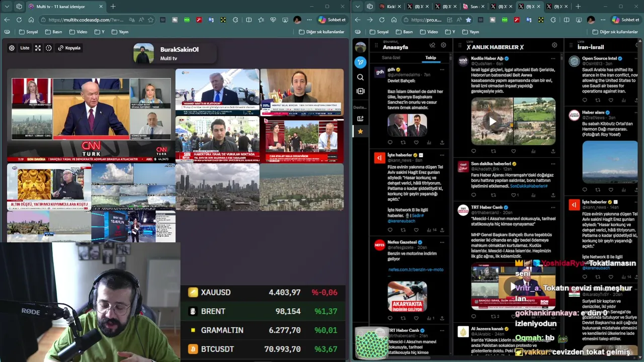The image size is (644, 362).
Task: Like the Open Source Intel post
Action: [x=611, y=100]
